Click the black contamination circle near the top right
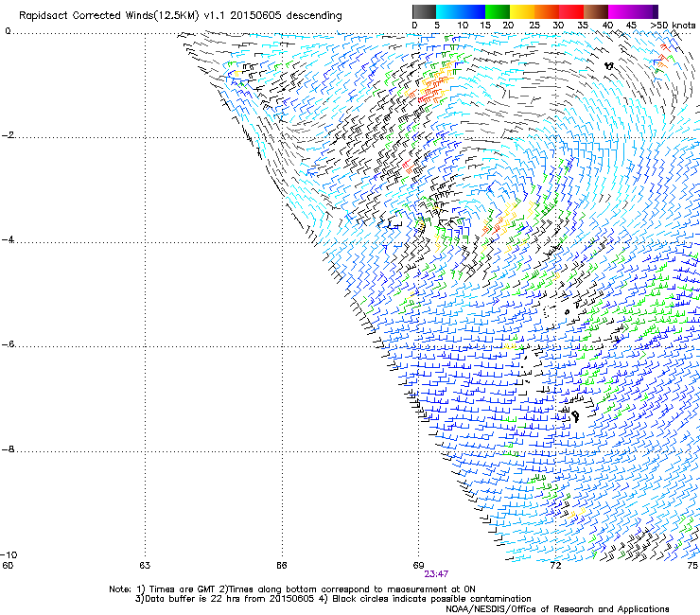The height and width of the screenshot is (615, 700). tap(609, 66)
